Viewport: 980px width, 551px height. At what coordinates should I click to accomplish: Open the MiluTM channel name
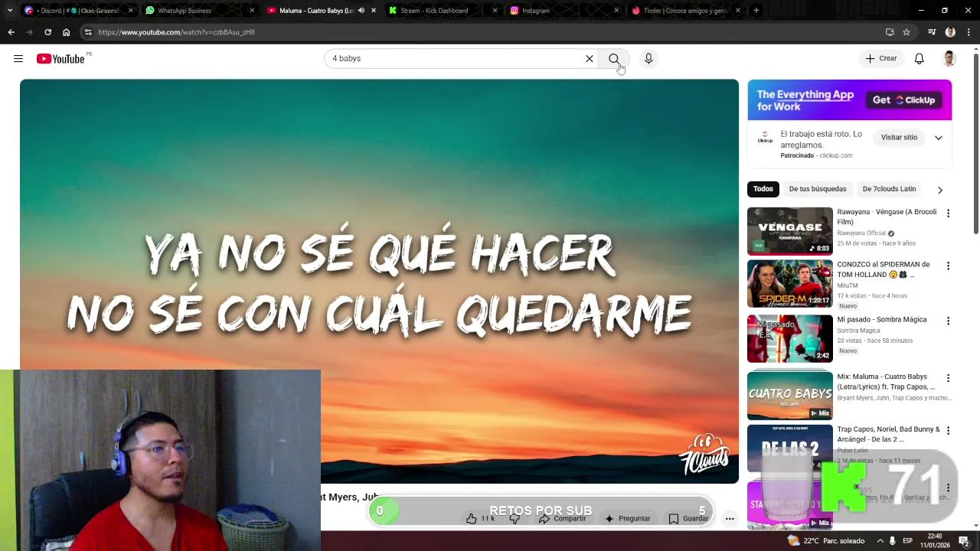tap(848, 285)
